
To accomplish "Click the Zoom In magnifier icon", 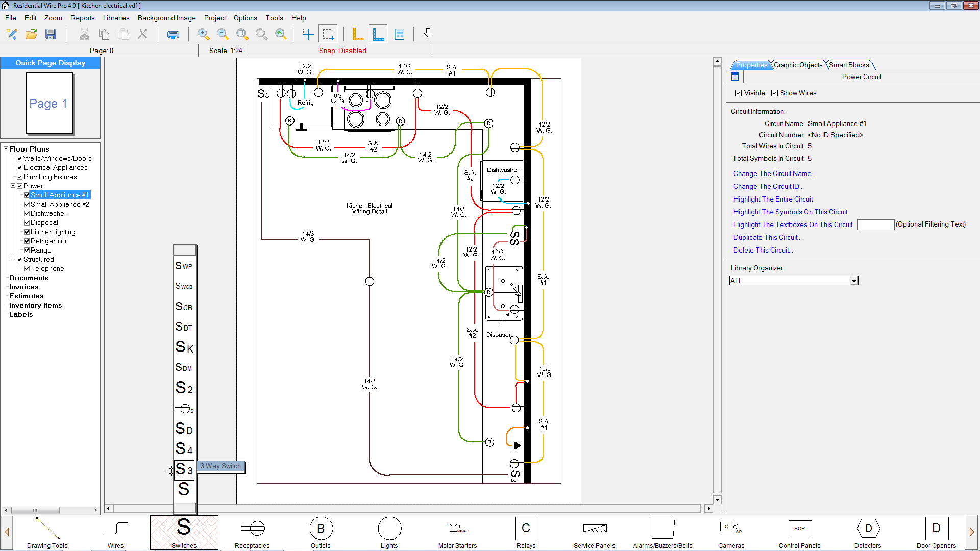I will click(x=203, y=34).
